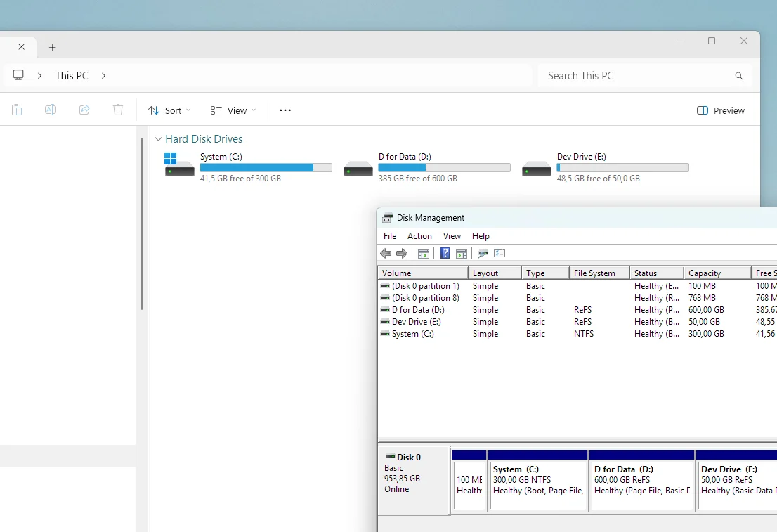777x532 pixels.
Task: Open the Action menu in Disk Management
Action: [x=419, y=236]
